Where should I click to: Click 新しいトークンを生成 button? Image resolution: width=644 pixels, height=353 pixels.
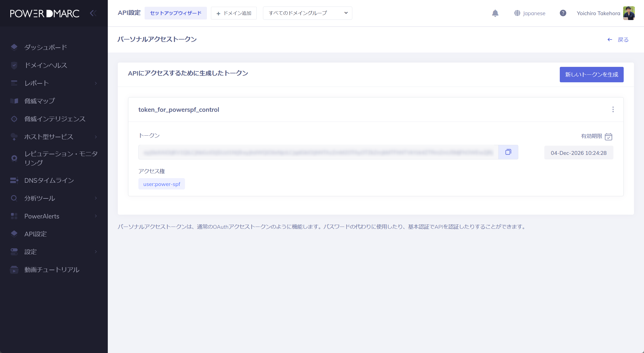[x=591, y=74]
